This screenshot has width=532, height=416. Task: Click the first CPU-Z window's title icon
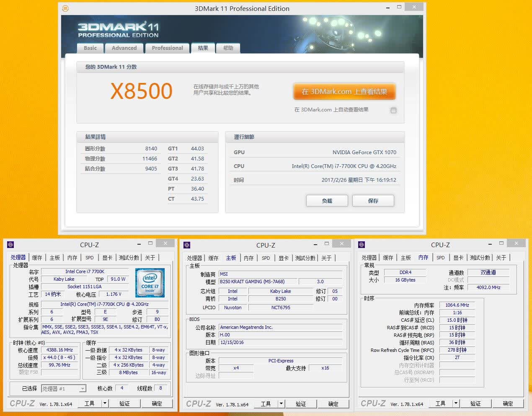[11, 245]
